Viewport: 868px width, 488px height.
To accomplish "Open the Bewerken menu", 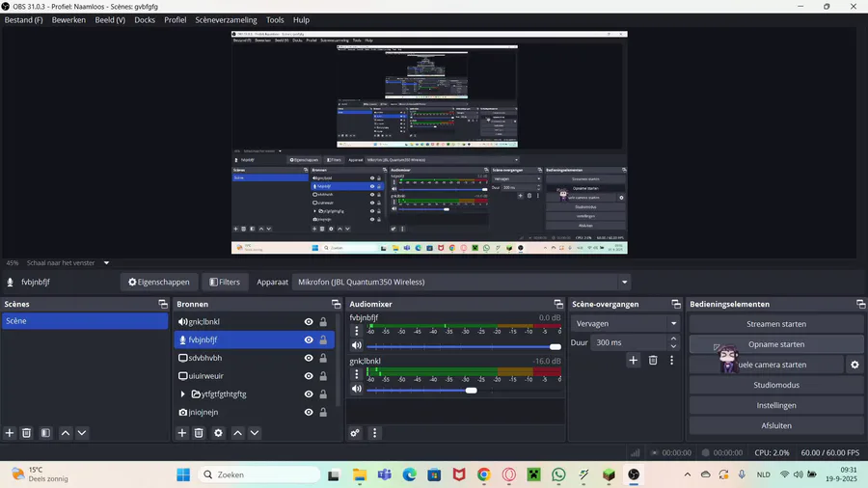I will tap(68, 20).
